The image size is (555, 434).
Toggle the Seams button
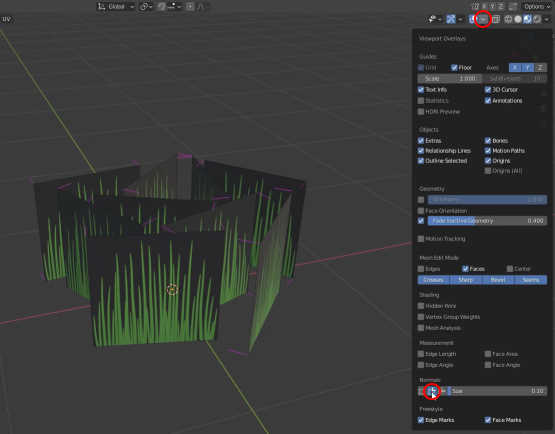coord(531,280)
